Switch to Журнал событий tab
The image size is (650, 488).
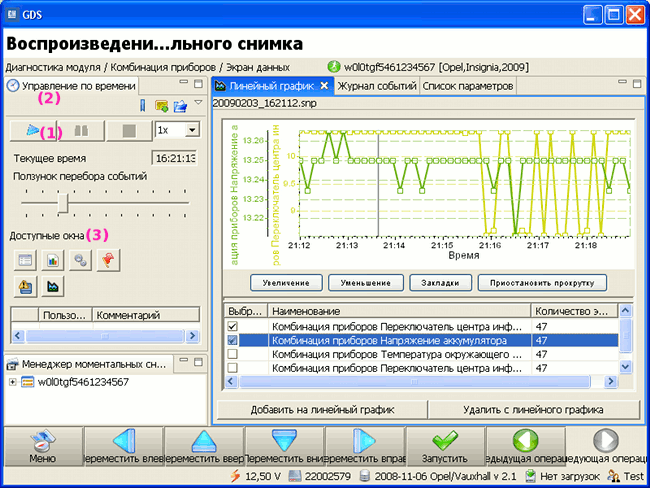(x=376, y=86)
